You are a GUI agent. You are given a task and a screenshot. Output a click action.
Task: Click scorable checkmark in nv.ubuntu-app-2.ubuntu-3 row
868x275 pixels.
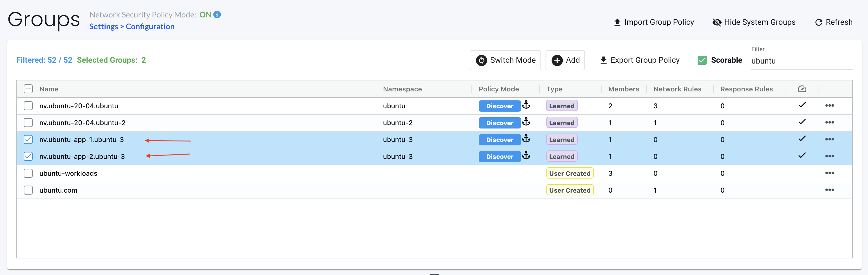click(802, 155)
